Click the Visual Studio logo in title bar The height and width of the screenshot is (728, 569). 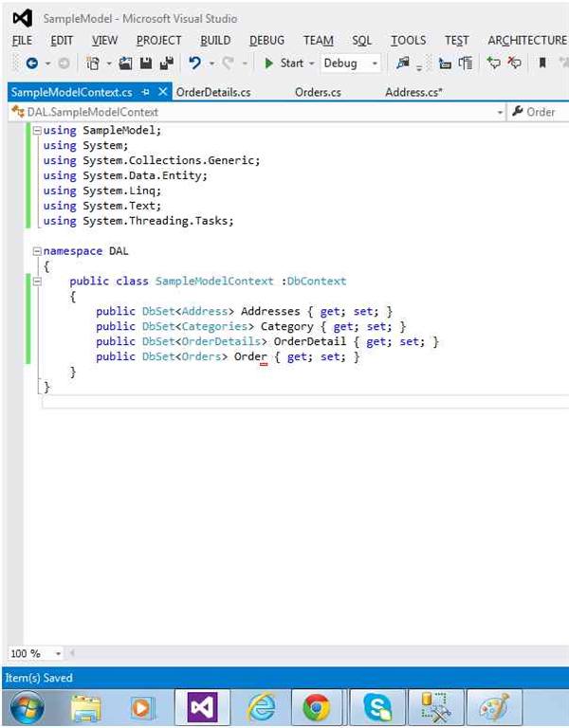(x=23, y=19)
